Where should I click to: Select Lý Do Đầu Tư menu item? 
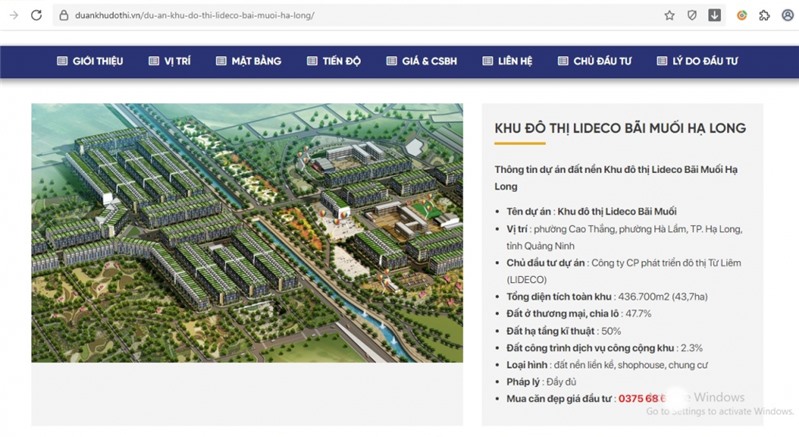click(697, 61)
